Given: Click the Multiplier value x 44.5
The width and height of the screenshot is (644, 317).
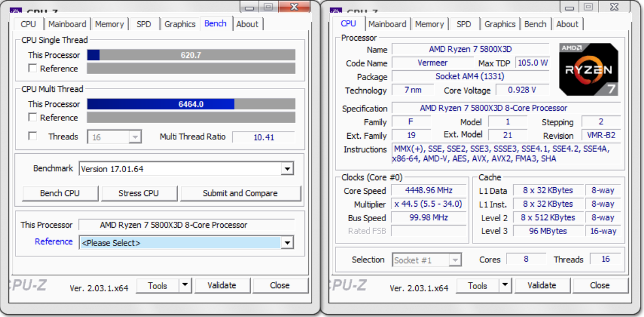Looking at the screenshot, I should pyautogui.click(x=429, y=204).
